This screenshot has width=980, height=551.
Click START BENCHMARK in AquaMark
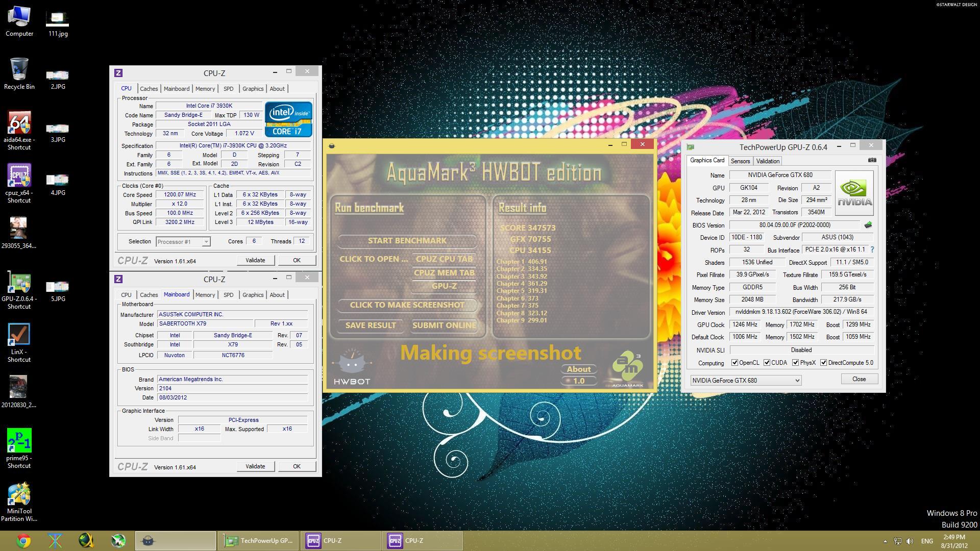tap(407, 240)
